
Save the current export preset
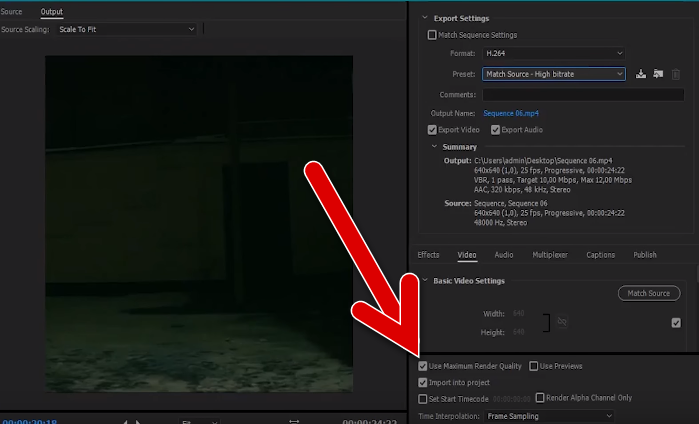[x=641, y=74]
